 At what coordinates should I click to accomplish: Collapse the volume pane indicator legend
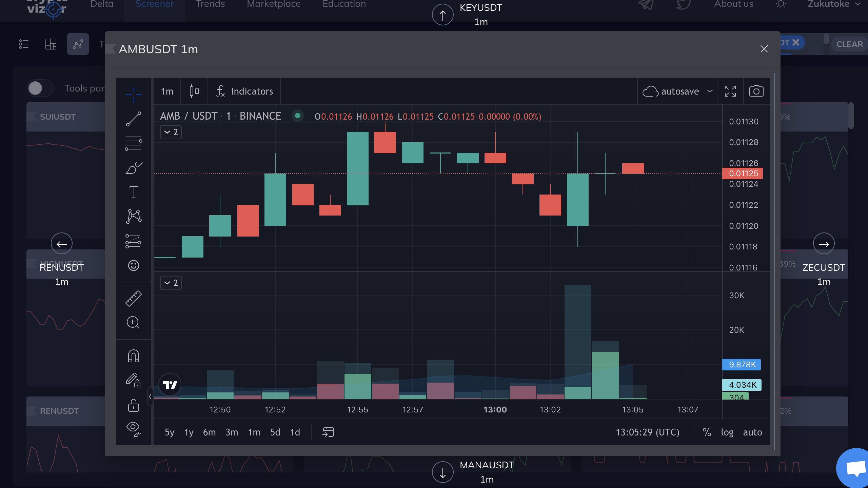[171, 283]
